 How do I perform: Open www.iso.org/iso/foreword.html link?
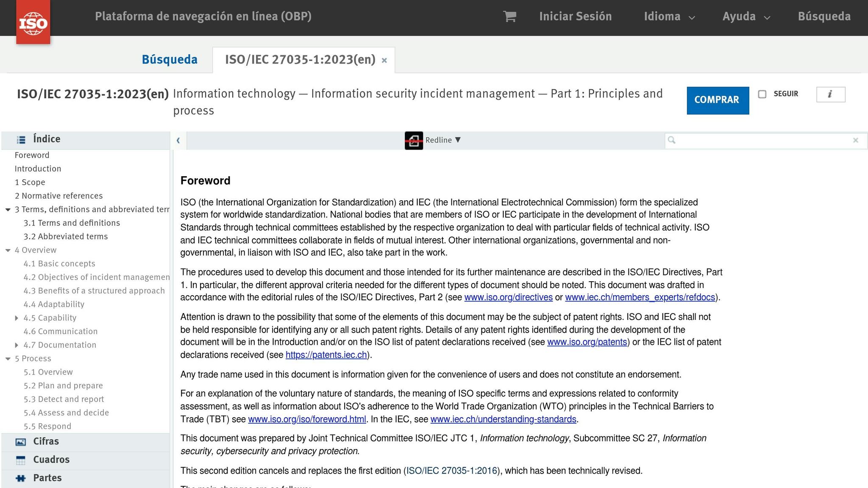307,419
